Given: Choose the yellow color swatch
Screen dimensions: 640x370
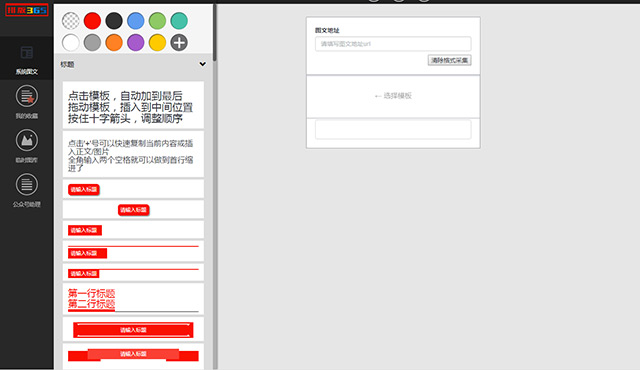Looking at the screenshot, I should point(157,42).
